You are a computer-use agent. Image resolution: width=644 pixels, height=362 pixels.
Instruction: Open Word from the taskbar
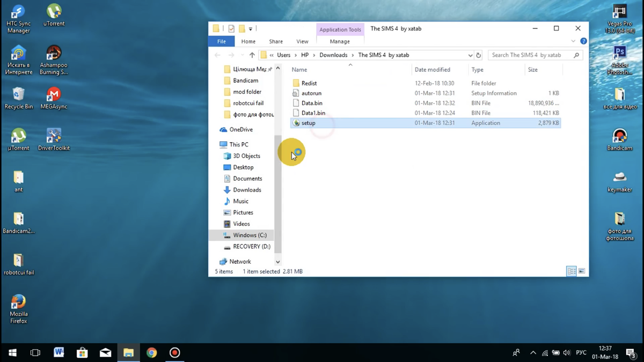[59, 352]
